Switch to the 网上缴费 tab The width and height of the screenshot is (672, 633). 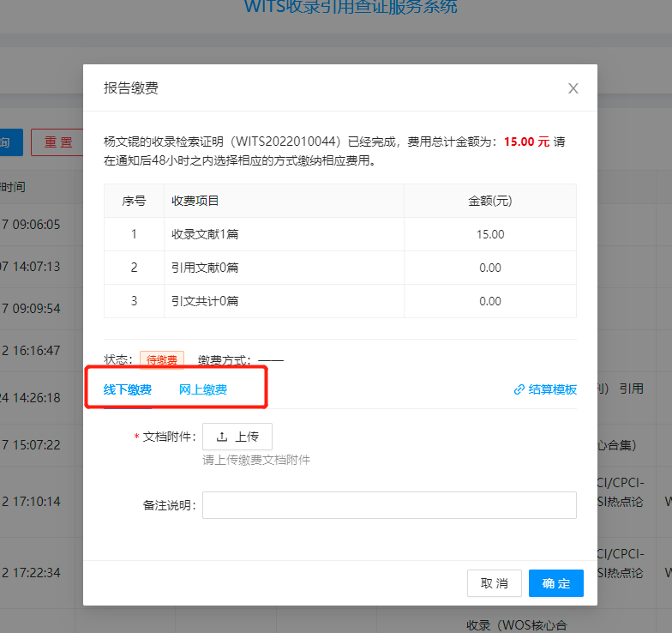pyautogui.click(x=203, y=389)
